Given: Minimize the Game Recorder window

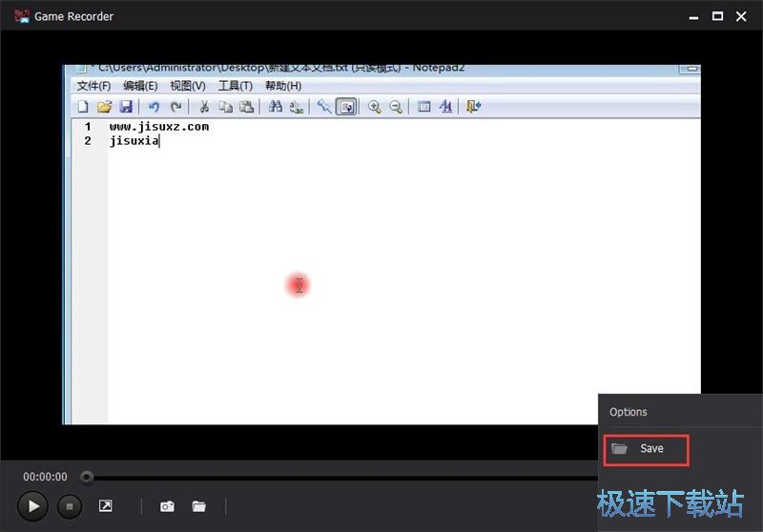Looking at the screenshot, I should [x=694, y=16].
